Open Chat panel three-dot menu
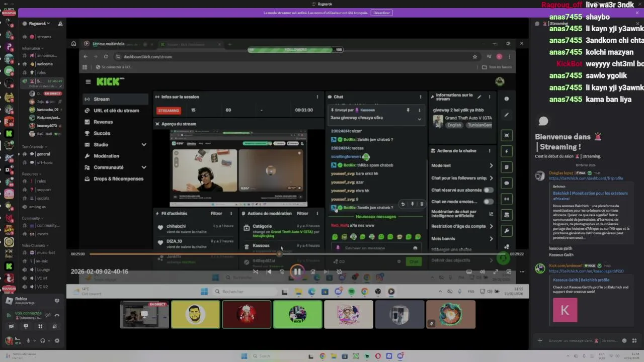Screen dimensions: 644x362 [x=421, y=97]
